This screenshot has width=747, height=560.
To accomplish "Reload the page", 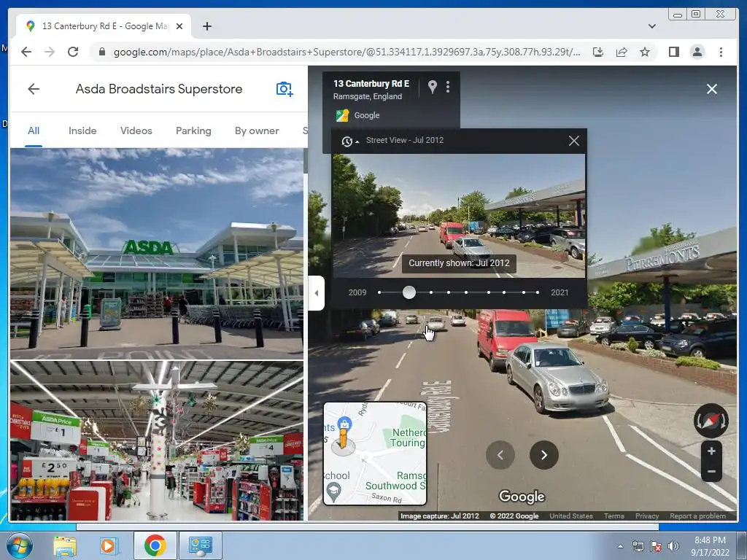I will pyautogui.click(x=73, y=52).
